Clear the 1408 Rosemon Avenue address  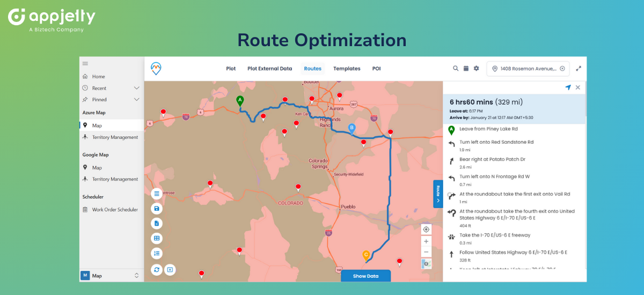click(562, 69)
